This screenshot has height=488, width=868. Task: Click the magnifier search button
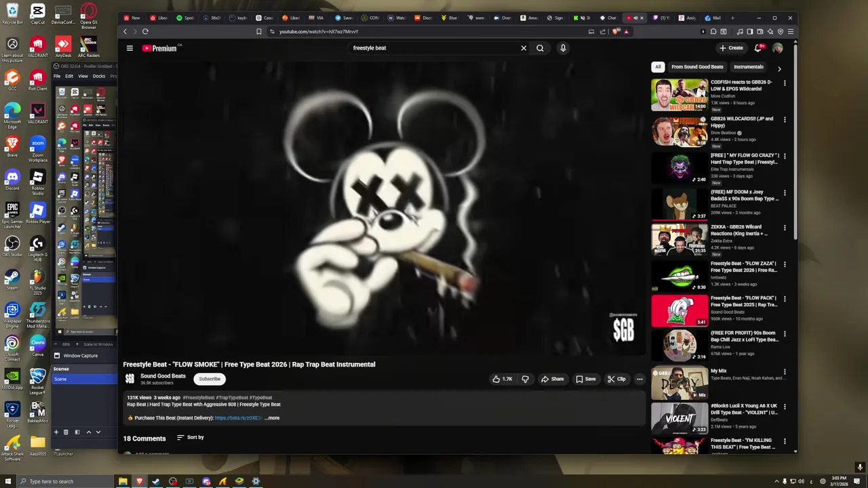[x=540, y=48]
